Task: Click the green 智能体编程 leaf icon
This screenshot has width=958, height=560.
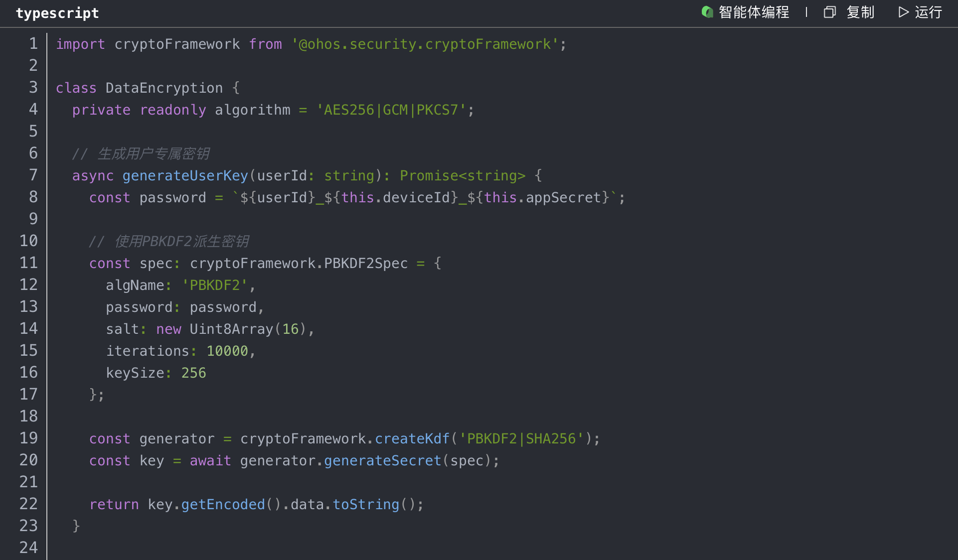Action: (707, 12)
